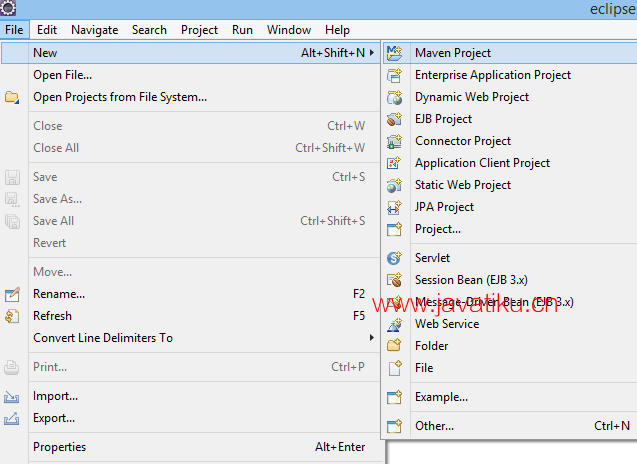637x464 pixels.
Task: Click the new File icon
Action: coord(394,368)
